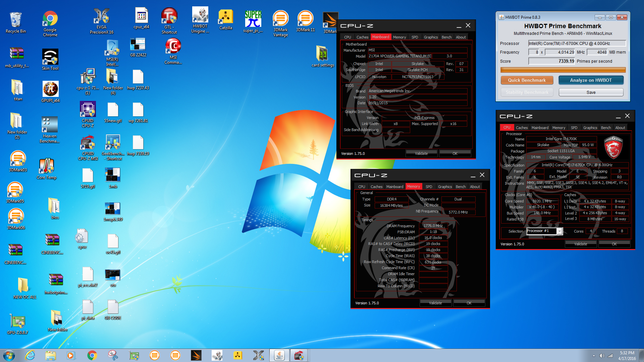This screenshot has width=644, height=362.
Task: Click the Save button in HWBOT Prime
Action: click(591, 92)
